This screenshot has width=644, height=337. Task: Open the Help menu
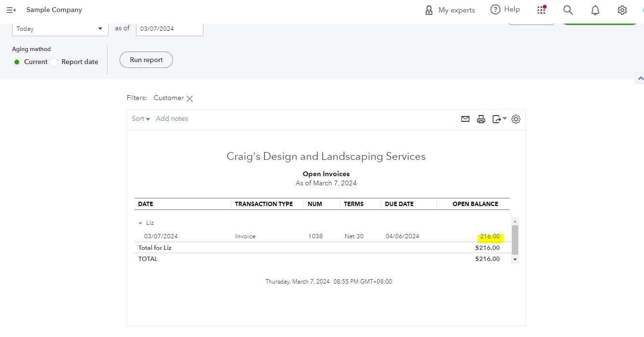(505, 10)
